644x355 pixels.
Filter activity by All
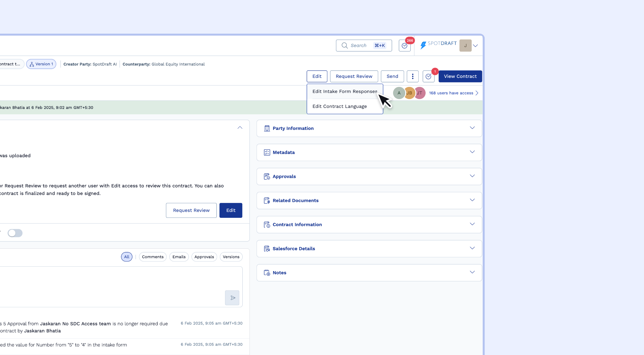point(127,257)
